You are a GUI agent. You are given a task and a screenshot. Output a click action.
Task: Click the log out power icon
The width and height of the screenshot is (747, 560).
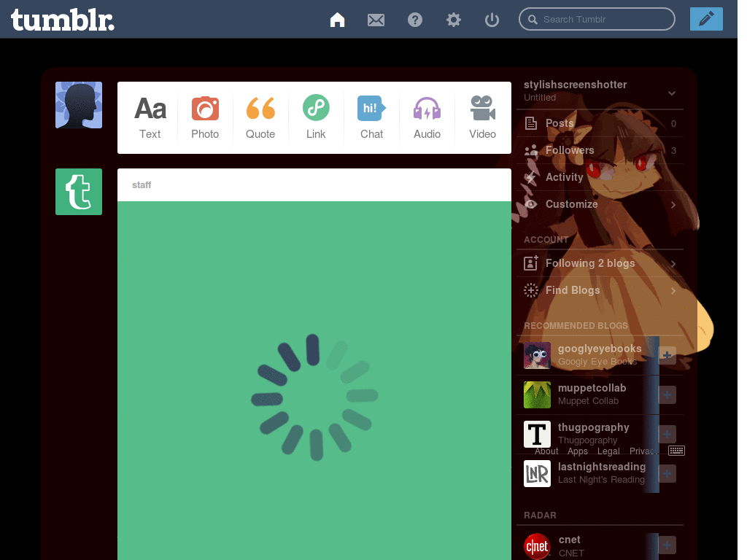point(492,20)
